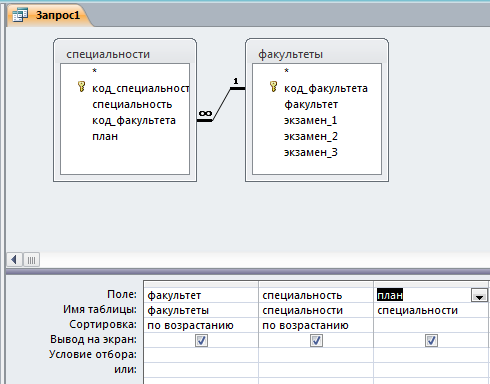The height and width of the screenshot is (384, 490).
Task: Click специальности table name under план column
Action: [x=432, y=310]
